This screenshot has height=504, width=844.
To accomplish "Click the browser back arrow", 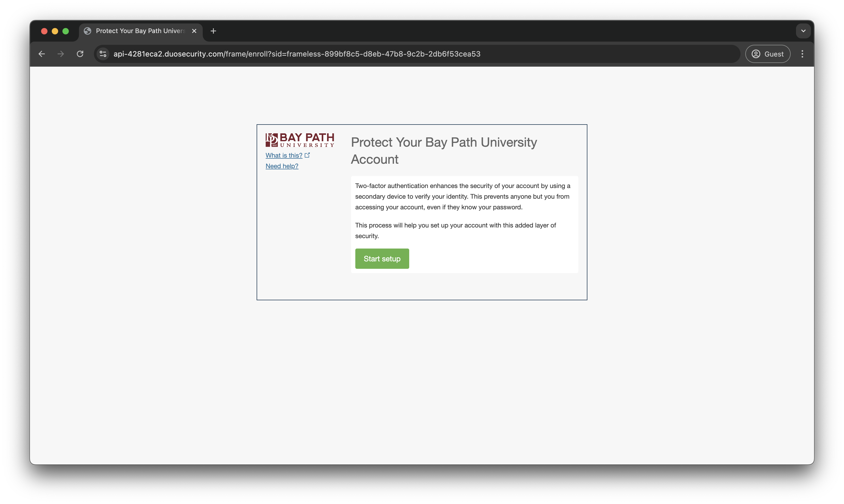I will [x=41, y=54].
